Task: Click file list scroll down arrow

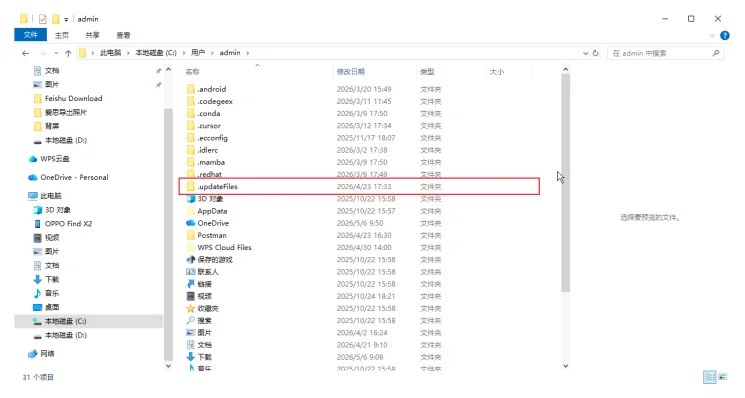Action: [x=565, y=366]
